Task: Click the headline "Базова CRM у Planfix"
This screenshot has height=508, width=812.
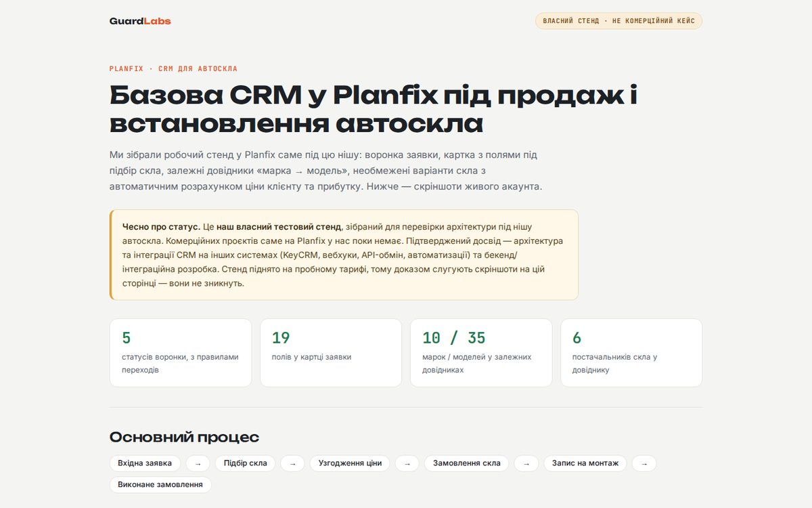Action: point(374,110)
